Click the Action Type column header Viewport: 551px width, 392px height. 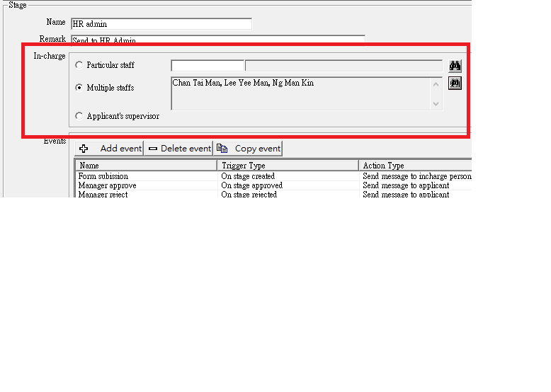click(x=414, y=166)
